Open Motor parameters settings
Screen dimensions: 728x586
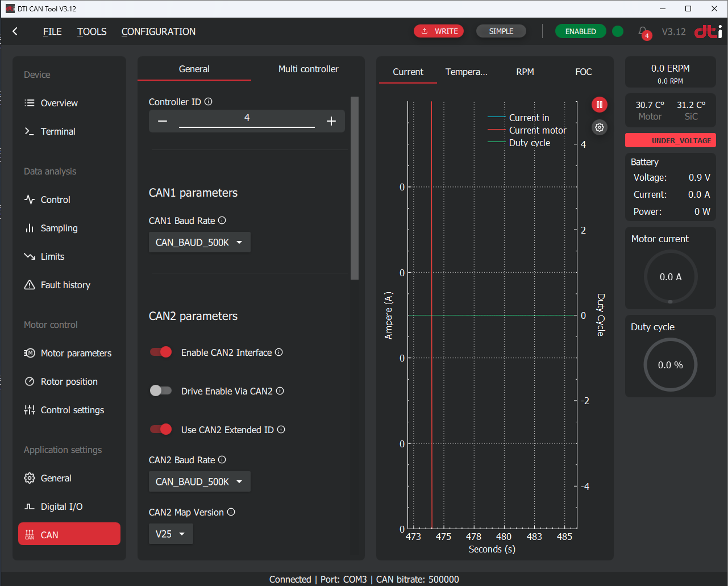(x=69, y=353)
